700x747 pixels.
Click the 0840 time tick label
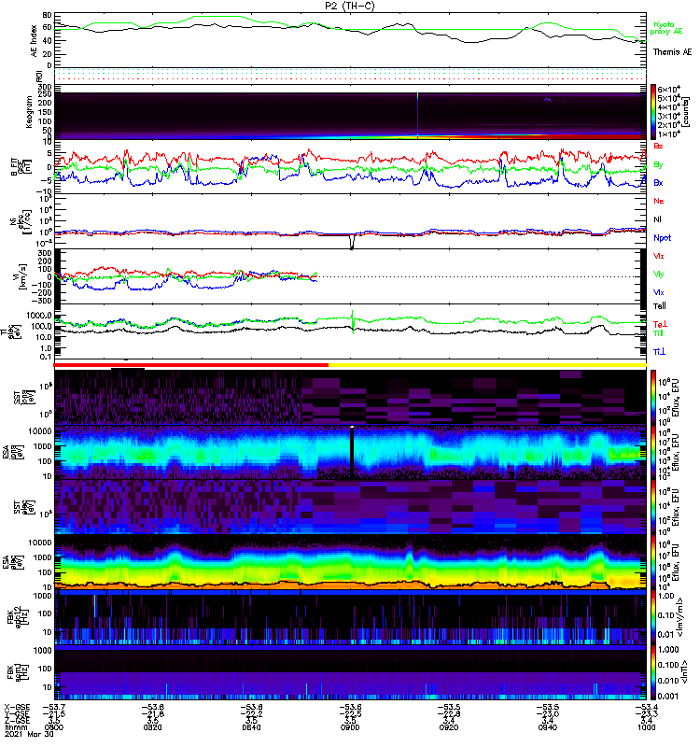coord(251,727)
